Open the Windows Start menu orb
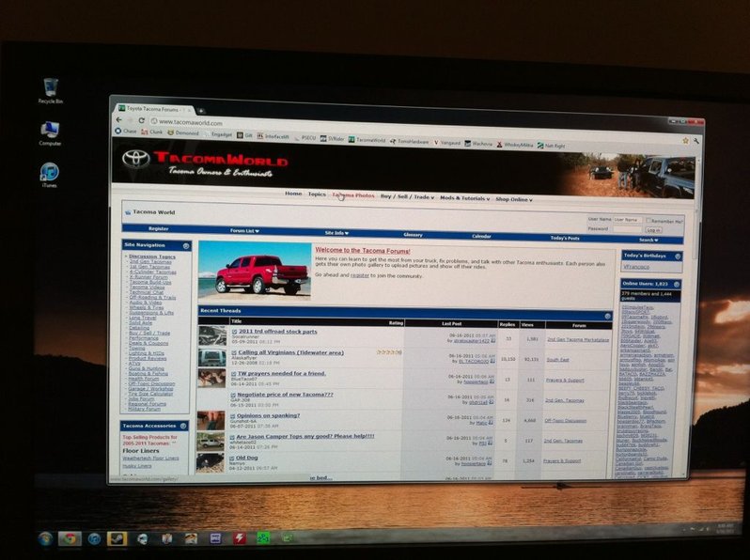 click(45, 539)
